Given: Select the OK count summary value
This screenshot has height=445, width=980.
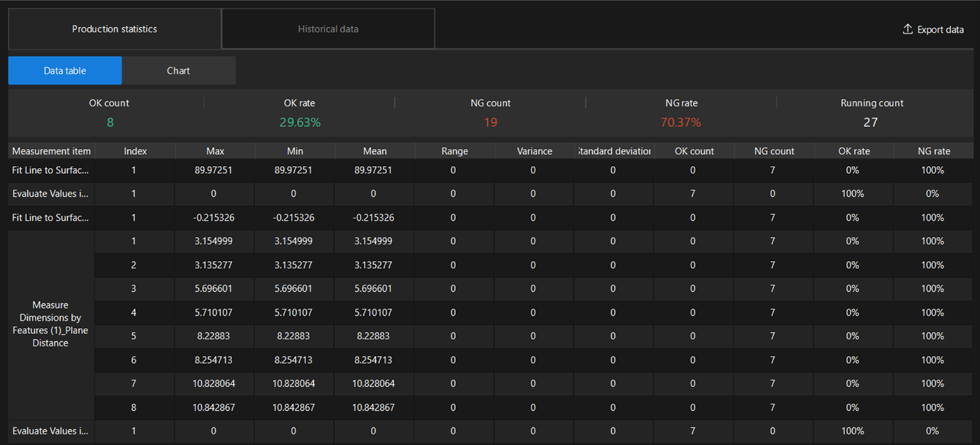Looking at the screenshot, I should 109,122.
